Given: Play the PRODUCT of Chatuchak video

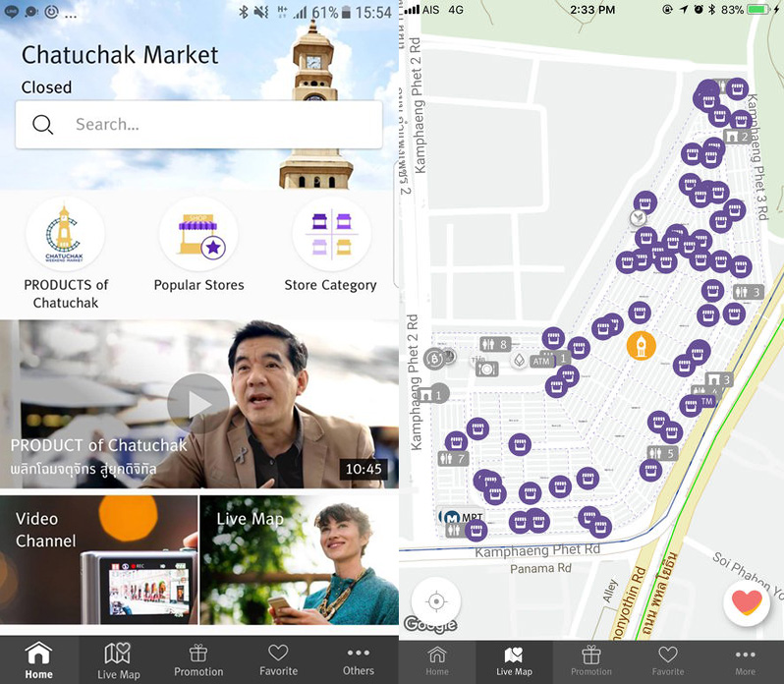Looking at the screenshot, I should [198, 404].
